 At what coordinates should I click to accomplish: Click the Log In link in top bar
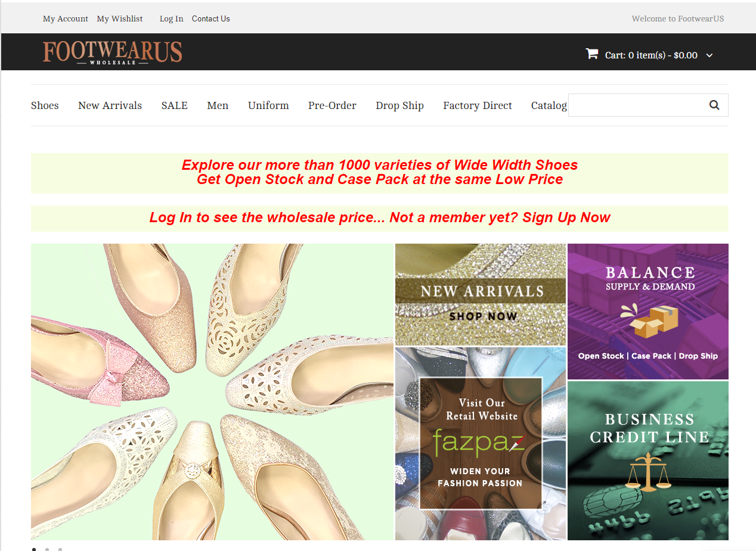pyautogui.click(x=171, y=18)
